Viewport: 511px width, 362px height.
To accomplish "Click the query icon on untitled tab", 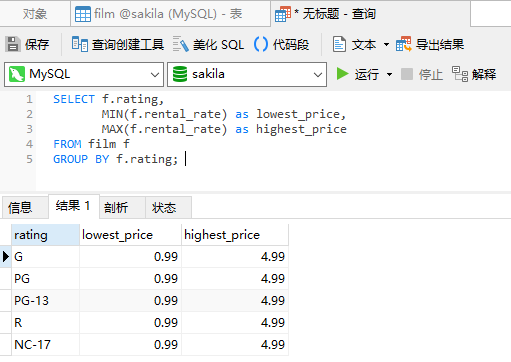I will (x=283, y=14).
